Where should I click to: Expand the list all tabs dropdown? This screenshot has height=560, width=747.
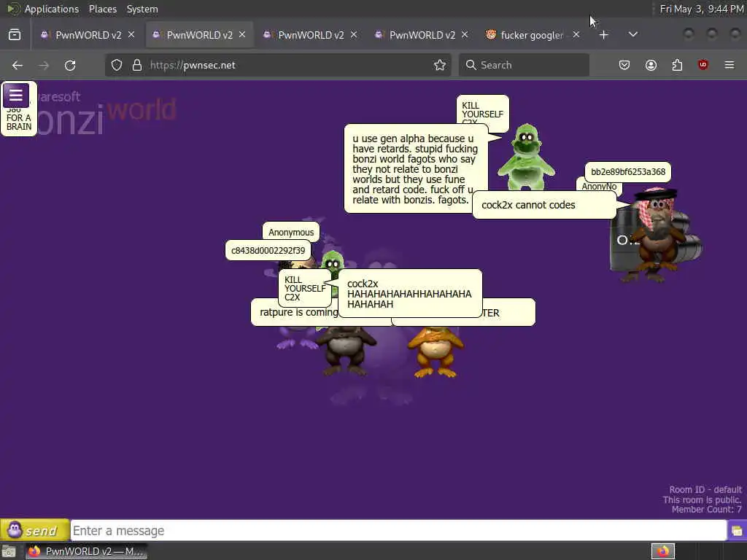pos(633,35)
